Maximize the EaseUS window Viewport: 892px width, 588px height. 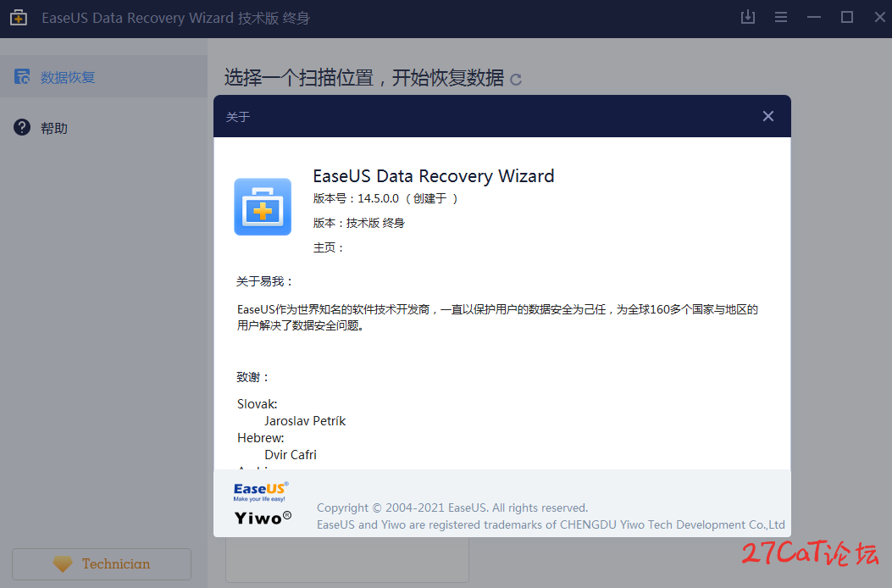847,17
